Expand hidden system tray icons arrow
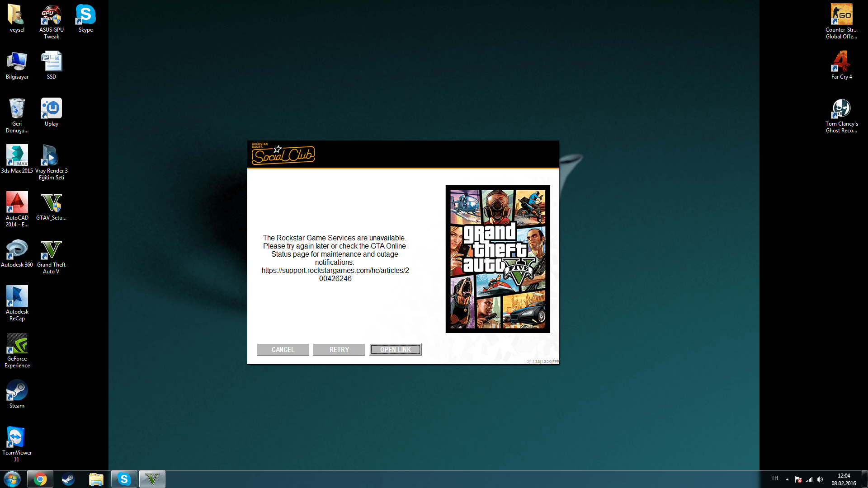The height and width of the screenshot is (488, 868). [787, 479]
